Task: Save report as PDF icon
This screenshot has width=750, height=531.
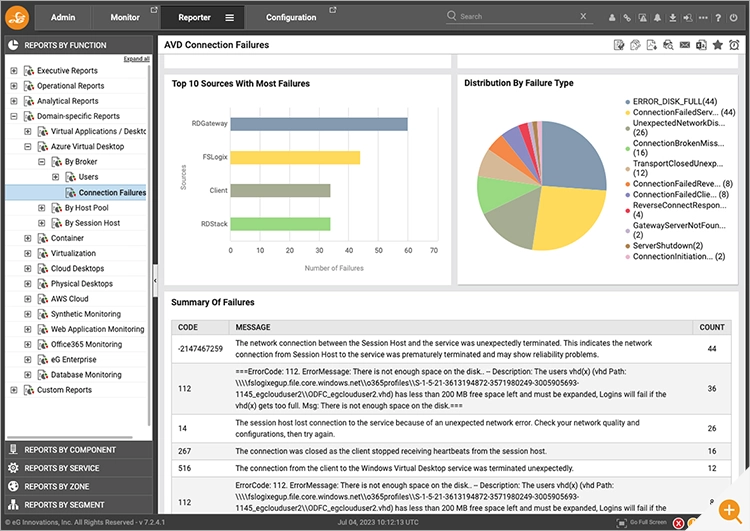Action: [x=651, y=45]
